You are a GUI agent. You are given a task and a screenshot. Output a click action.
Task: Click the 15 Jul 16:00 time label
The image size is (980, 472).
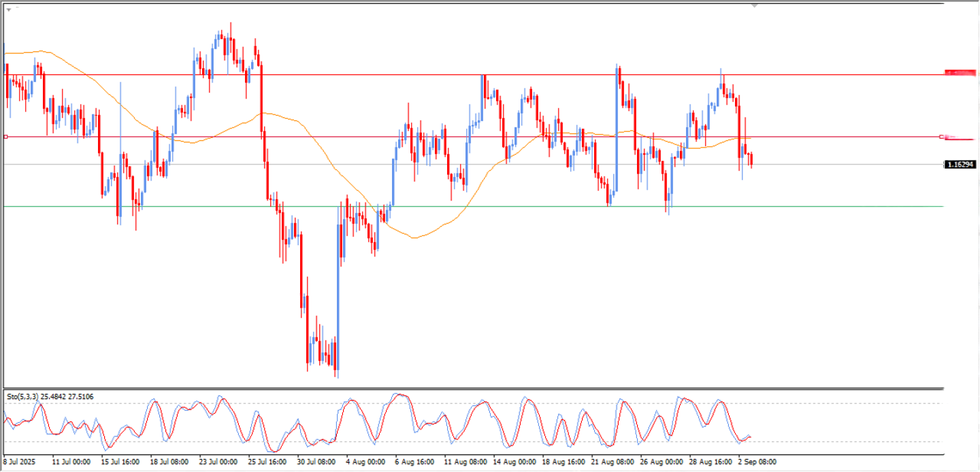119,462
